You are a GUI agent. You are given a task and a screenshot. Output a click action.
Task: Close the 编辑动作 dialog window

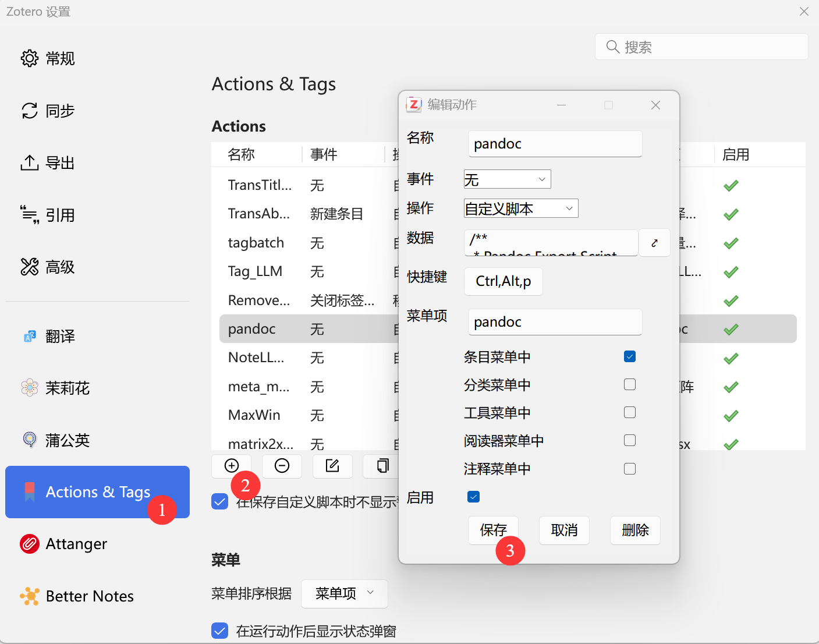[x=655, y=105]
